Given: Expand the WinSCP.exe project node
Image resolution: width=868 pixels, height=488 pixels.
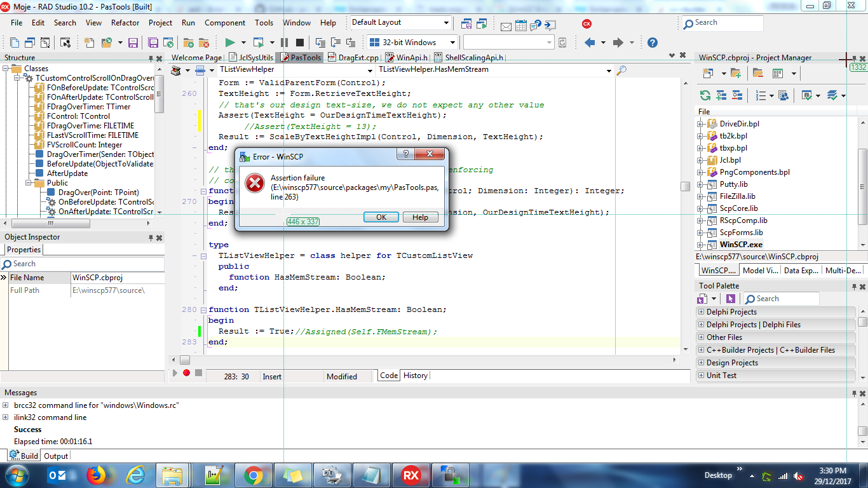Looking at the screenshot, I should (x=700, y=245).
